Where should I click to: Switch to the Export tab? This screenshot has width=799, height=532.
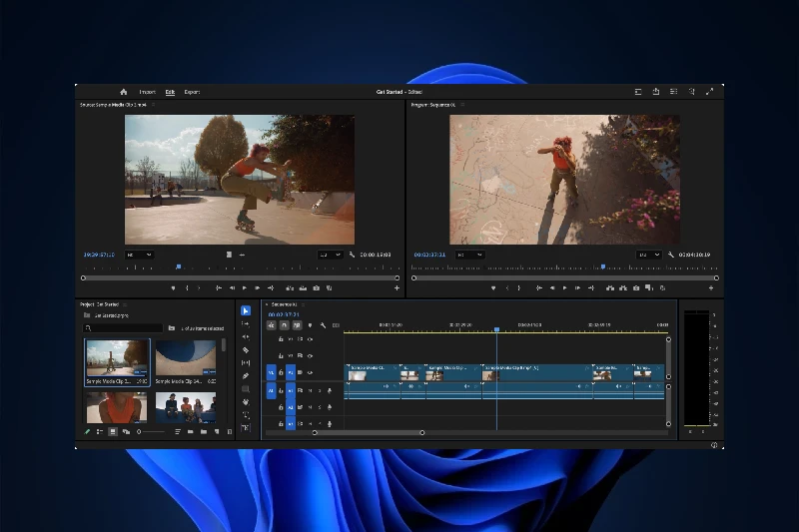click(x=192, y=92)
